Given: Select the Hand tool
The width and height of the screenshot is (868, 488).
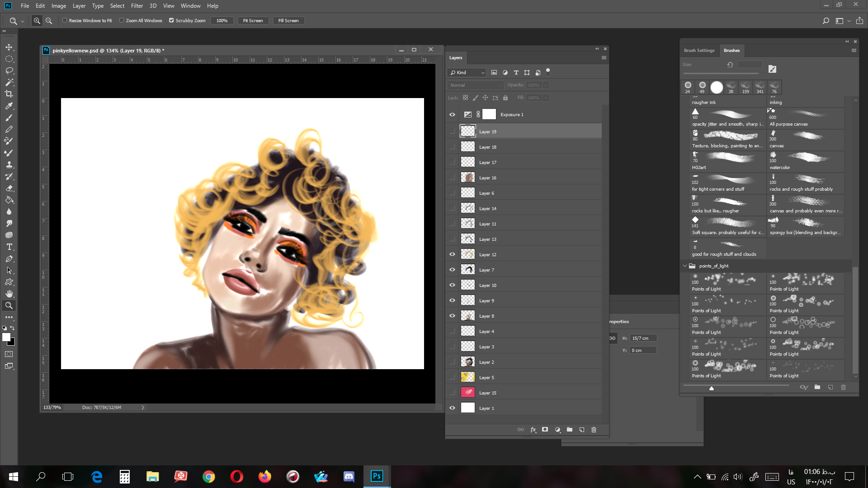Looking at the screenshot, I should (9, 294).
